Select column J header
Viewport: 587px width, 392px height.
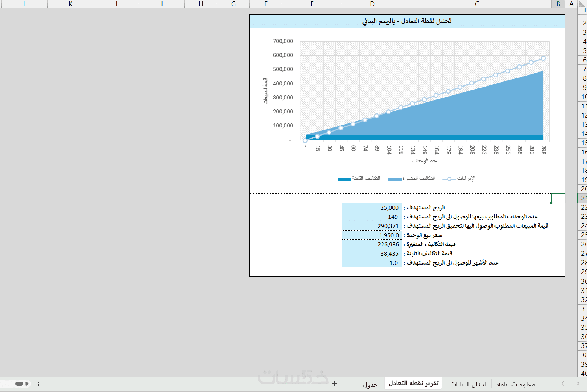click(x=116, y=4)
